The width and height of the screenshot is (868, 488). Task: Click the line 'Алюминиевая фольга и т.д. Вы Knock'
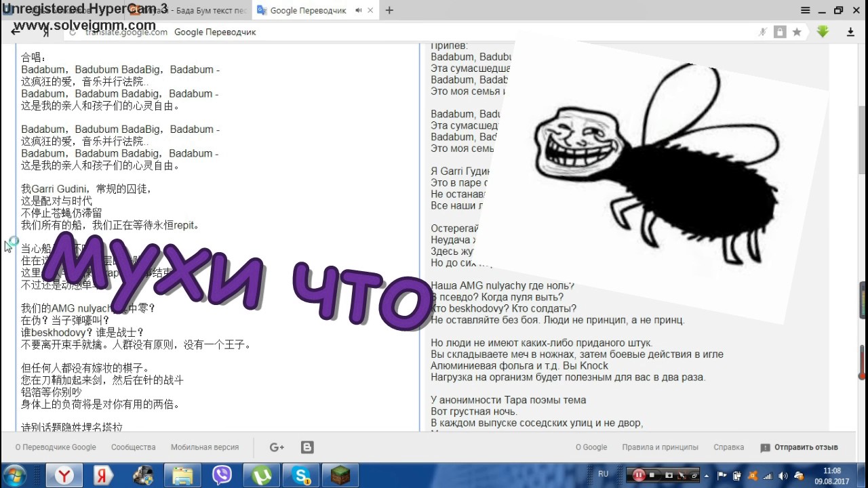(519, 365)
